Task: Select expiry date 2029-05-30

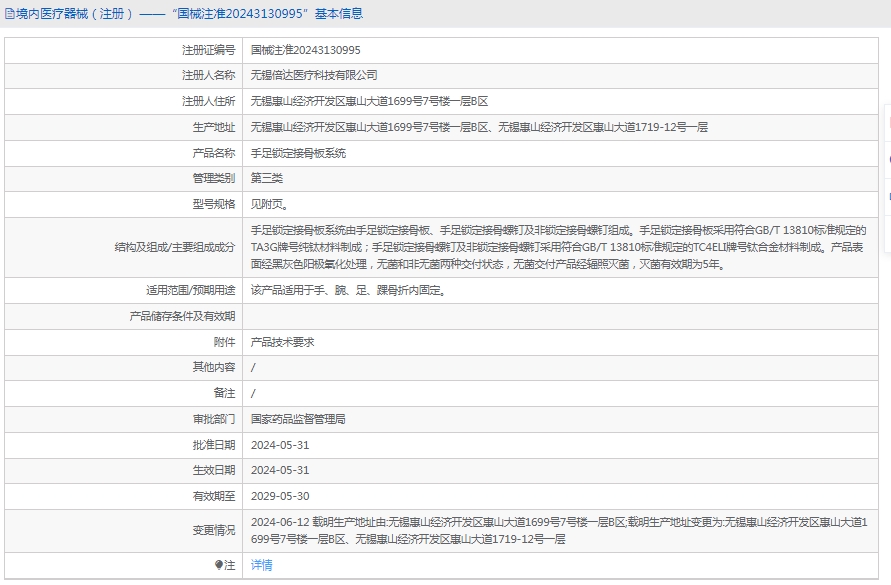Action: (x=280, y=496)
